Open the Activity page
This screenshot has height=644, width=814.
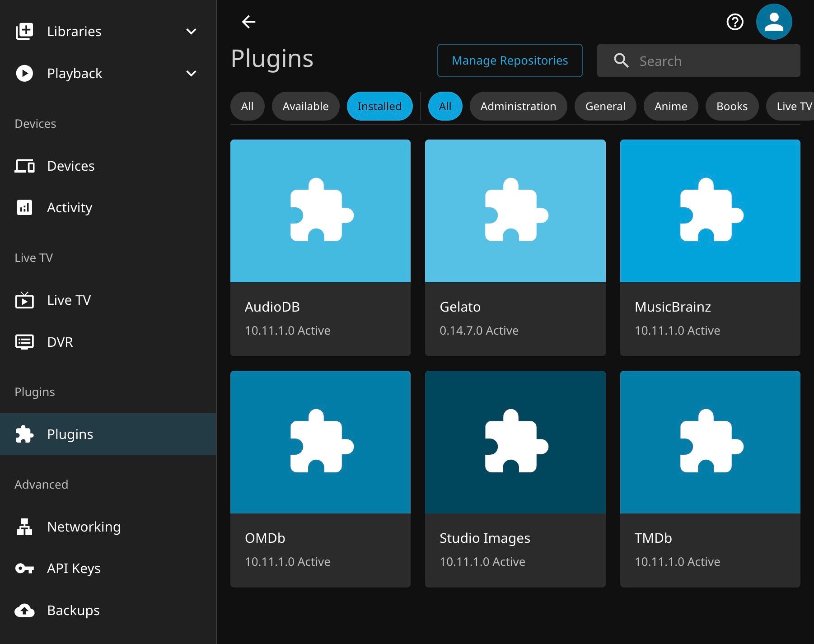pos(108,207)
